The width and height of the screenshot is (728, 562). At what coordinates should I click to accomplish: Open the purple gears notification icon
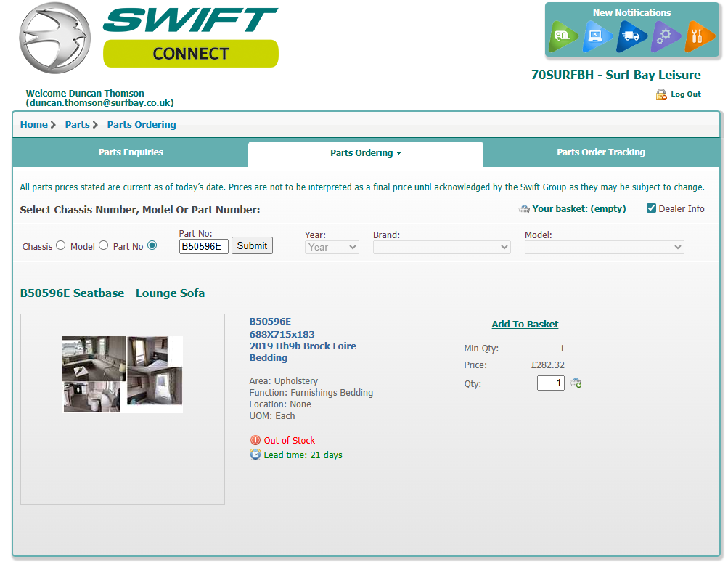(666, 36)
